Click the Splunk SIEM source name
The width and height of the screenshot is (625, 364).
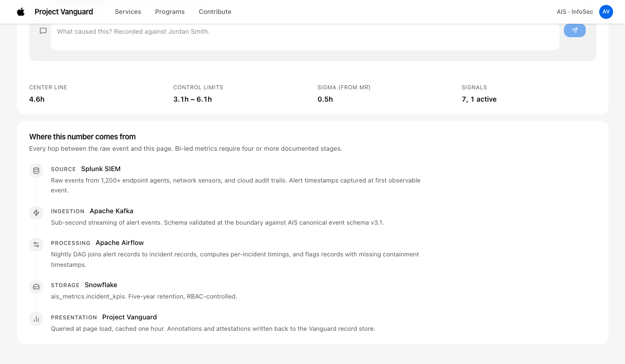point(101,169)
